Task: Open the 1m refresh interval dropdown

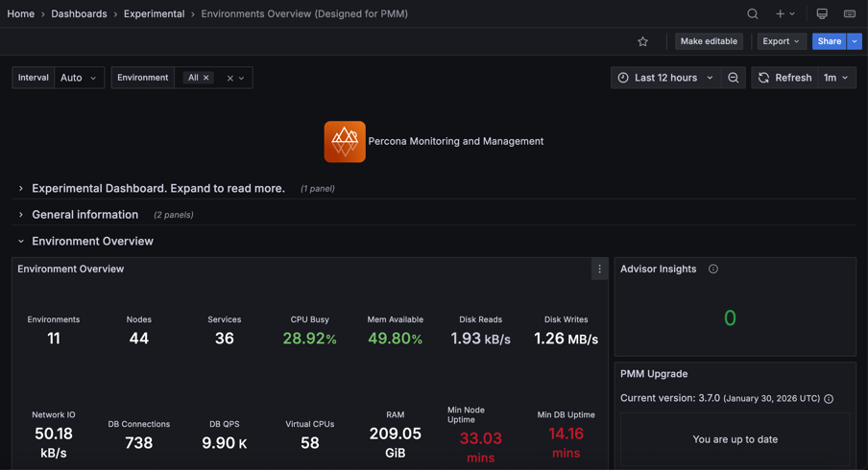Action: 836,78
